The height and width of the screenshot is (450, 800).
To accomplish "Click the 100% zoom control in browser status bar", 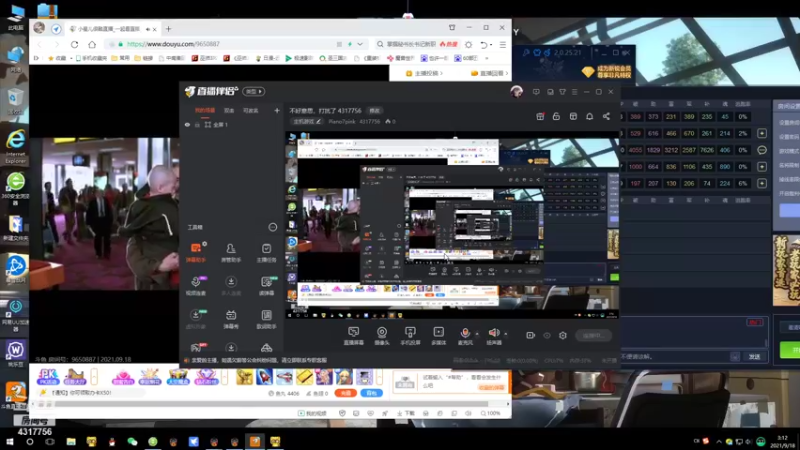I will coord(491,413).
